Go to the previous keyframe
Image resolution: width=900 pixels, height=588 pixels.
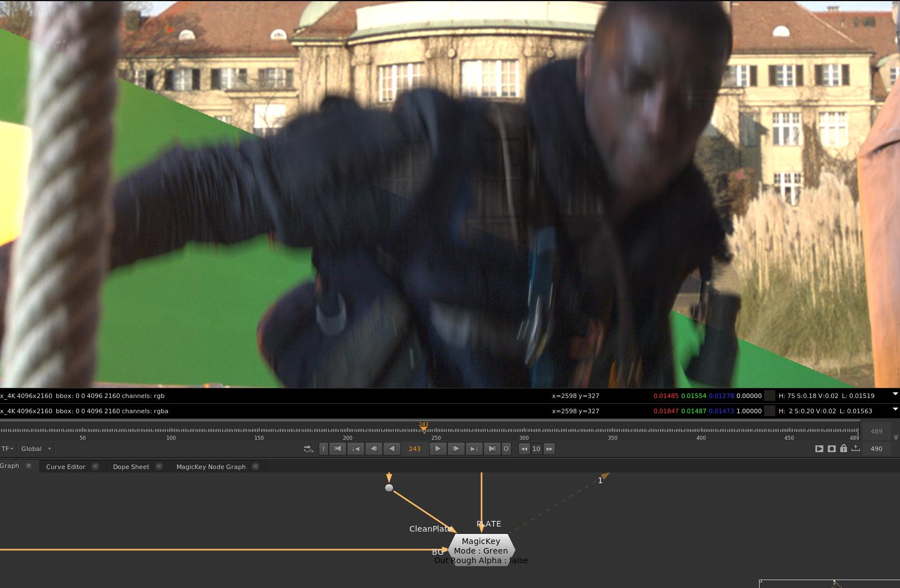point(356,449)
